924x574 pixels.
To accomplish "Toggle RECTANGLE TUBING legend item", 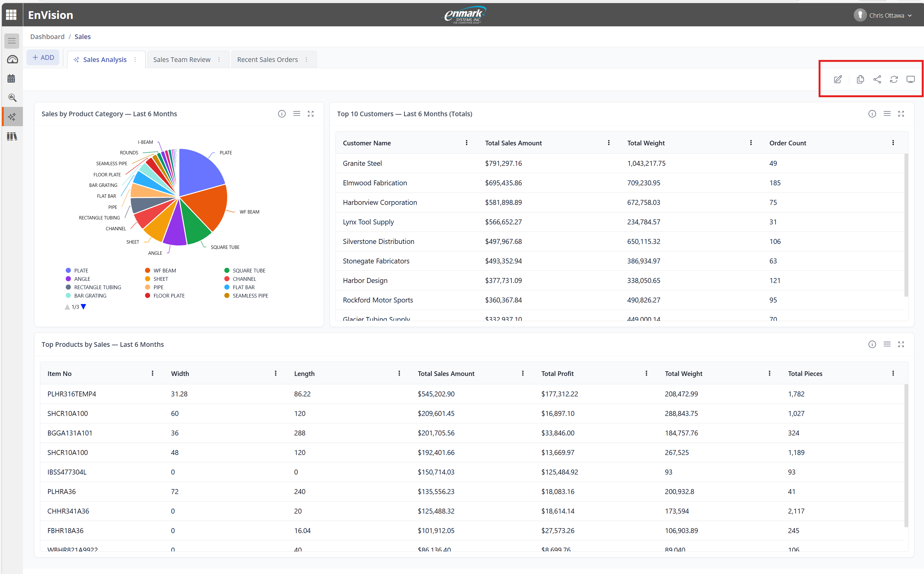I will (93, 287).
